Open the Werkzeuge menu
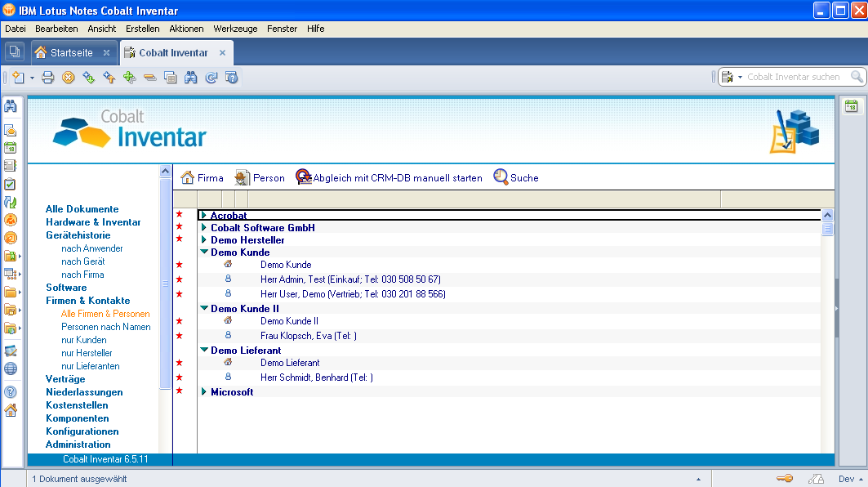This screenshot has width=868, height=487. [x=235, y=29]
